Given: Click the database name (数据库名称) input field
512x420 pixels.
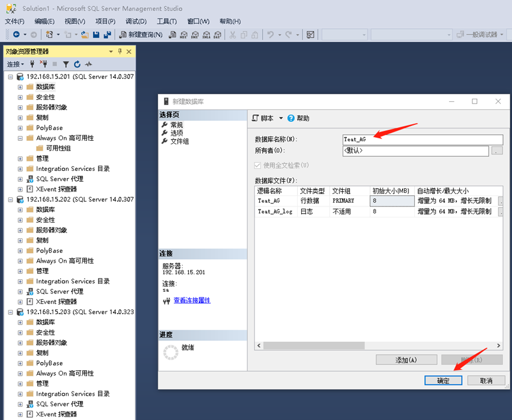Looking at the screenshot, I should point(423,140).
